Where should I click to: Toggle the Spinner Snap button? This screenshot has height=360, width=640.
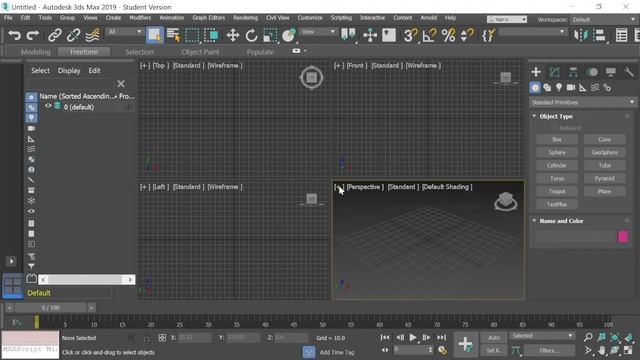pos(467,36)
